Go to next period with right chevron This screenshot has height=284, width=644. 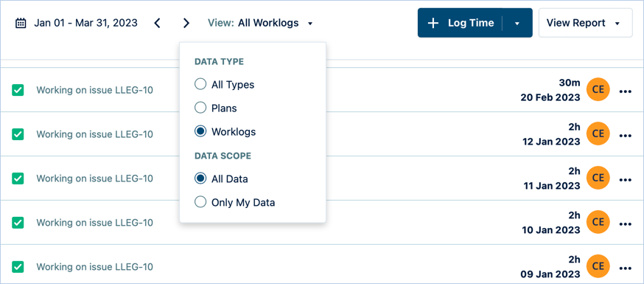(x=186, y=23)
